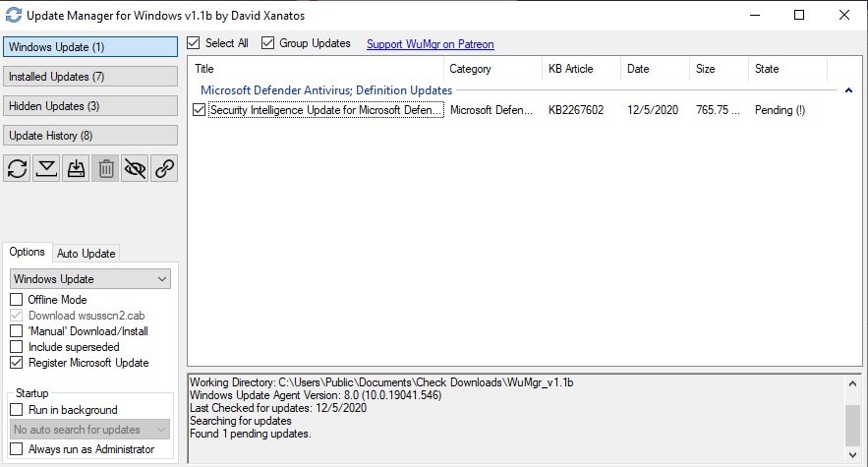Toggle the Select All checkbox
Image resolution: width=868 pixels, height=467 pixels.
(x=194, y=43)
